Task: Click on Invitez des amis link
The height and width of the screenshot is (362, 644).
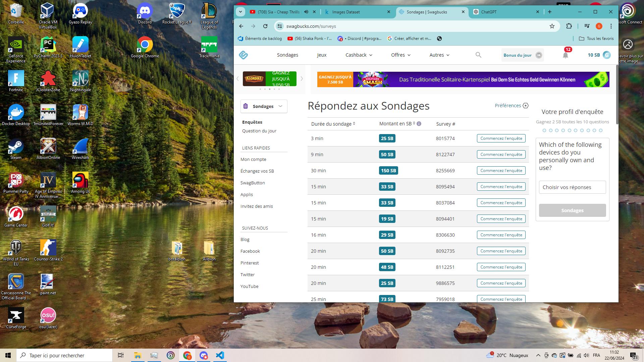Action: (x=256, y=206)
